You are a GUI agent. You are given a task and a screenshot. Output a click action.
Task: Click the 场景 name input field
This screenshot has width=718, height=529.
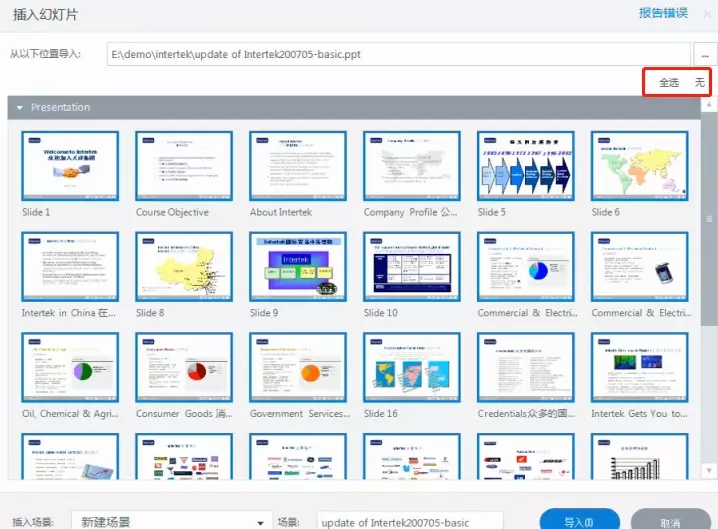(x=410, y=522)
